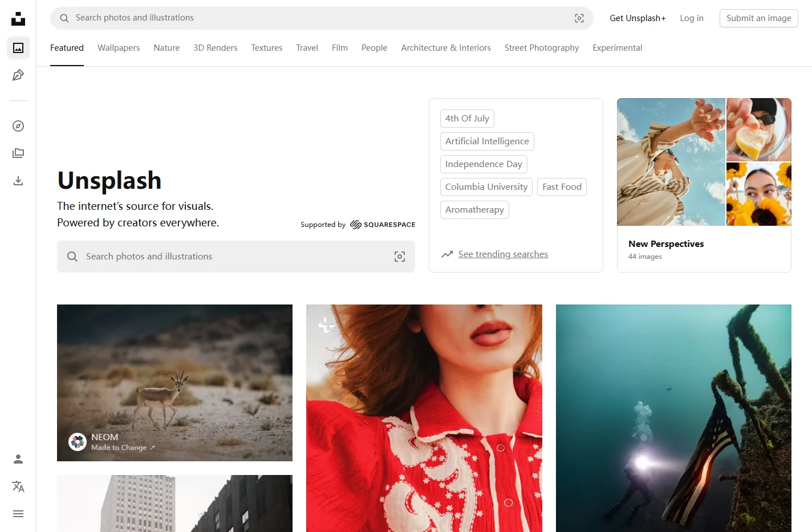The height and width of the screenshot is (532, 812).
Task: Click the Unsplash logo home icon
Action: (18, 18)
